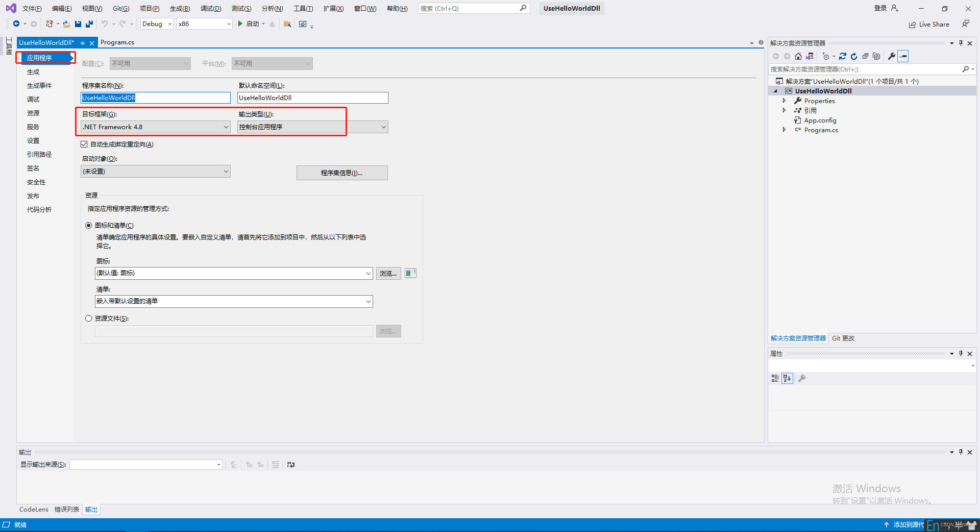Click the 添加到源代码管理 status bar button
980x532 pixels.
point(904,525)
